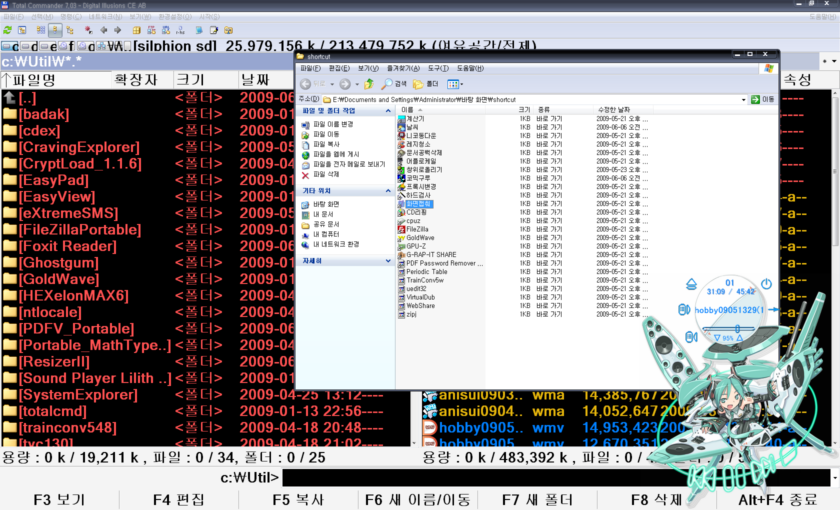
Task: Open the address bar dropdown in shortcut window
Action: [743, 100]
